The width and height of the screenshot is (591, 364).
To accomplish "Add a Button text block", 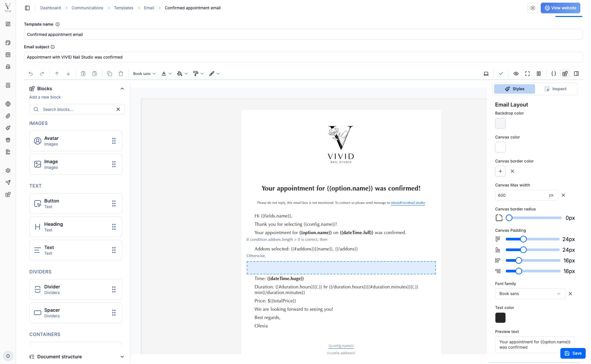I will pyautogui.click(x=76, y=203).
